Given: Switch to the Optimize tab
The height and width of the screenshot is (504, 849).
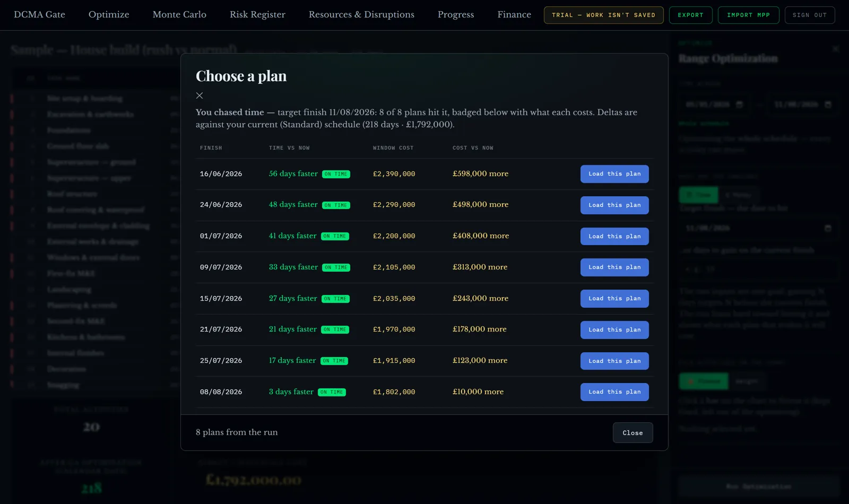Looking at the screenshot, I should click(109, 15).
